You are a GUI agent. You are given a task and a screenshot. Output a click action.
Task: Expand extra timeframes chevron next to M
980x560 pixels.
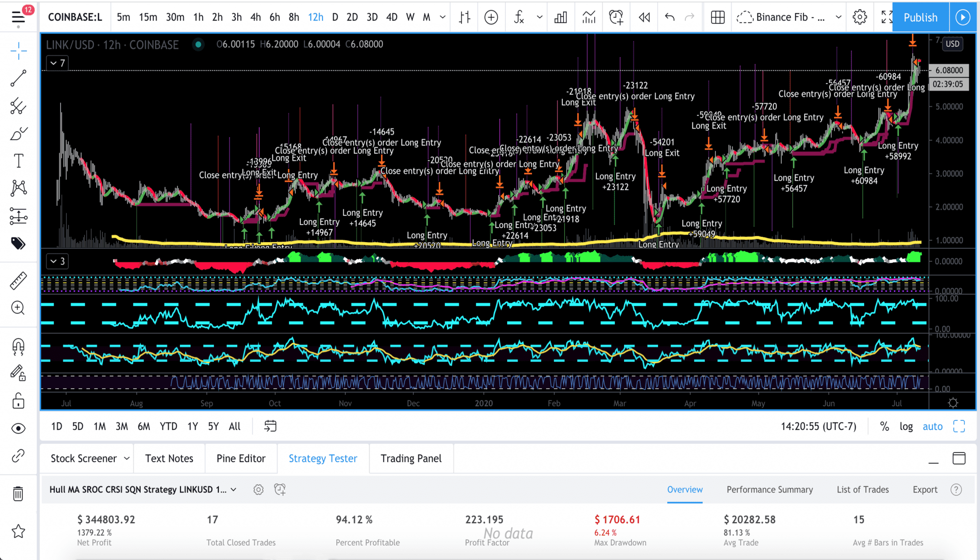click(x=442, y=17)
